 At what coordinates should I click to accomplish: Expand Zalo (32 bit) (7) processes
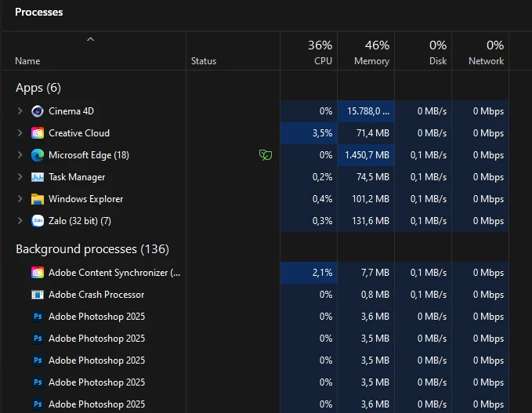20,221
